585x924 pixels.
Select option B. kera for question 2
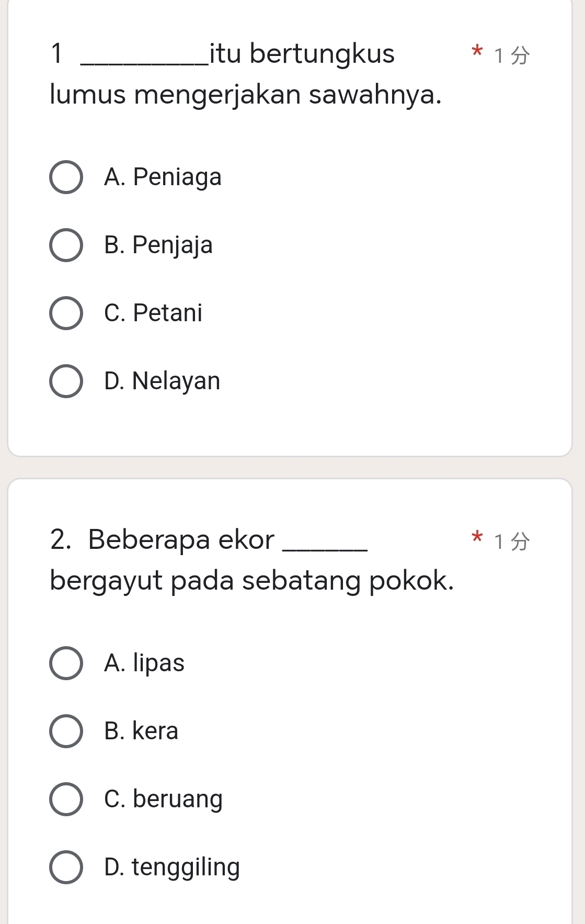pos(66,730)
